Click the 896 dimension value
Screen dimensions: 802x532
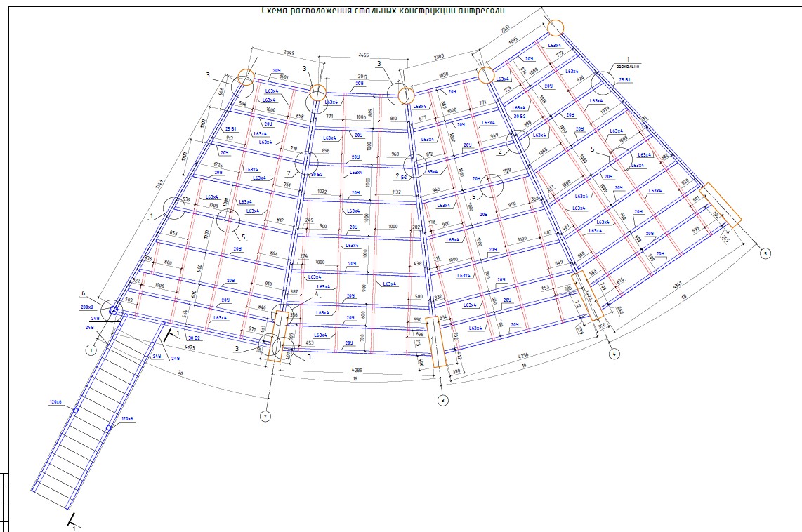tap(326, 151)
